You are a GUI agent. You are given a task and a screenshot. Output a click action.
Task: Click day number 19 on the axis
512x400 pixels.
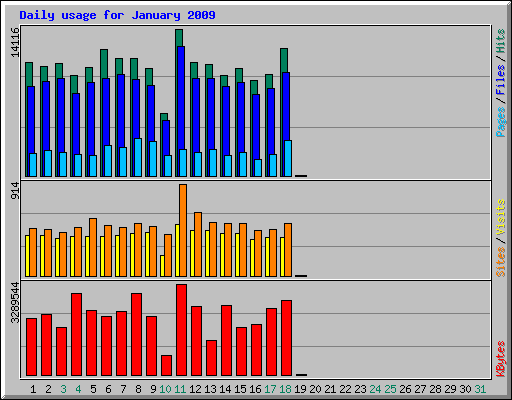pos(300,389)
